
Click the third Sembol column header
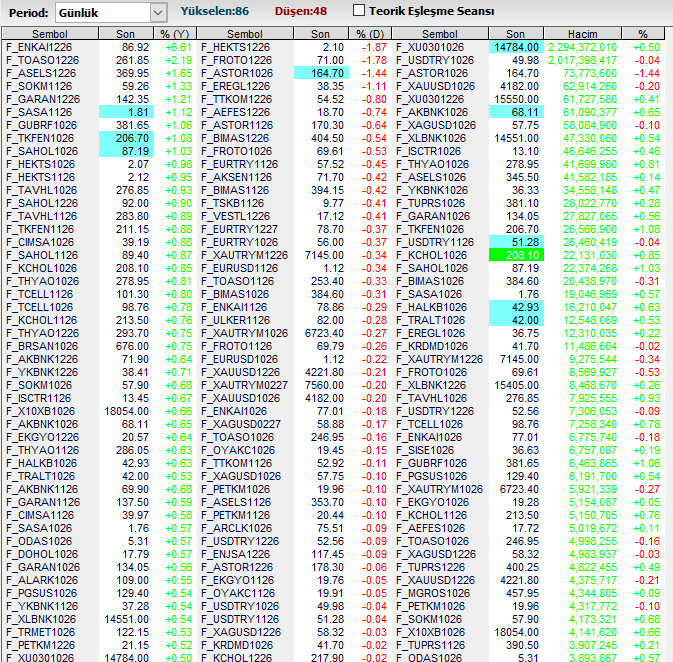tap(440, 33)
